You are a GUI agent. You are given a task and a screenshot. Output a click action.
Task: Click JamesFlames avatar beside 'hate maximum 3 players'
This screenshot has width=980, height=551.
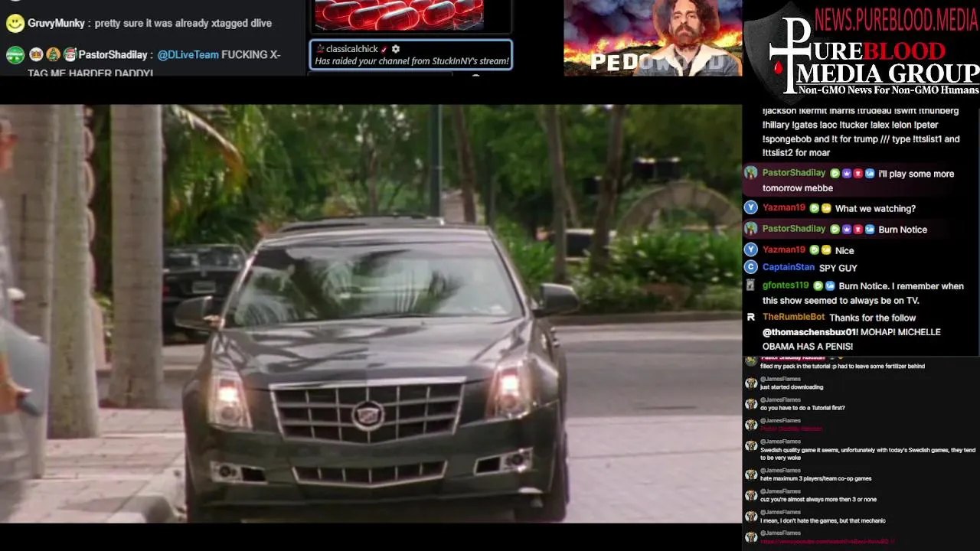point(751,474)
